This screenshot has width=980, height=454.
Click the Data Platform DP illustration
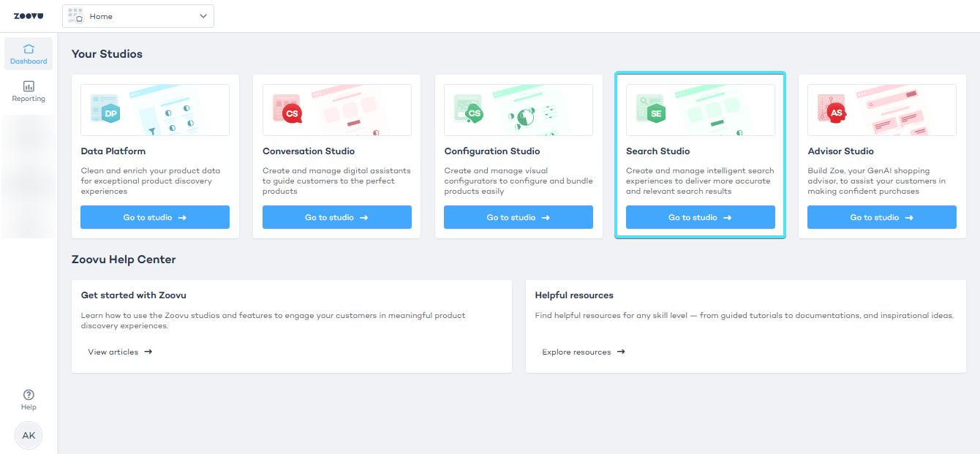click(155, 110)
